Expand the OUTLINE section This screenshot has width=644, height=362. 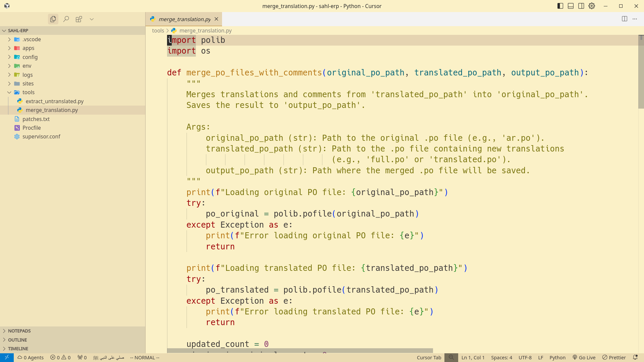tap(17, 340)
